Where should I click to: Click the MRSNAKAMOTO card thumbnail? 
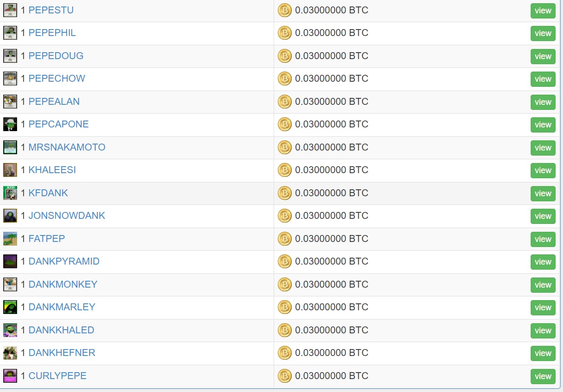10,147
